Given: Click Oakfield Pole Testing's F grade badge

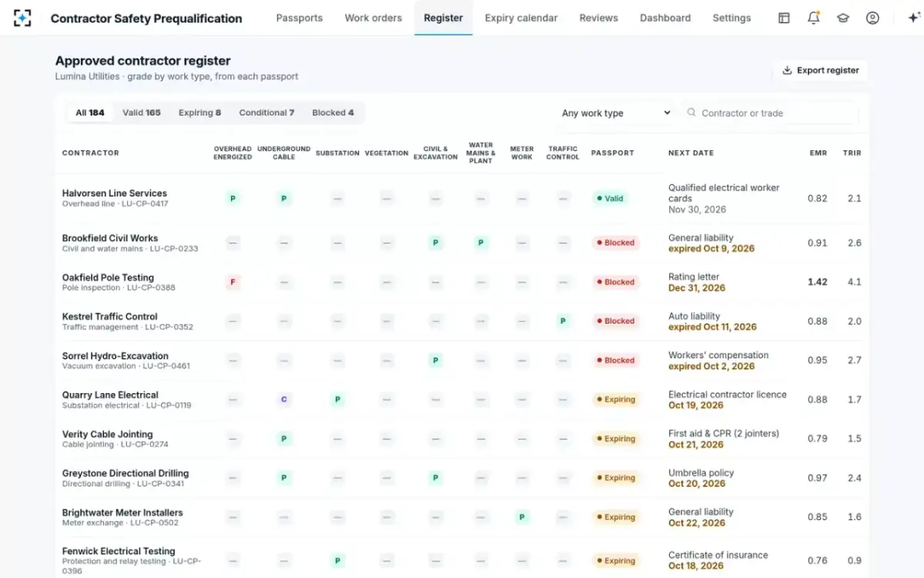Looking at the screenshot, I should click(x=233, y=282).
